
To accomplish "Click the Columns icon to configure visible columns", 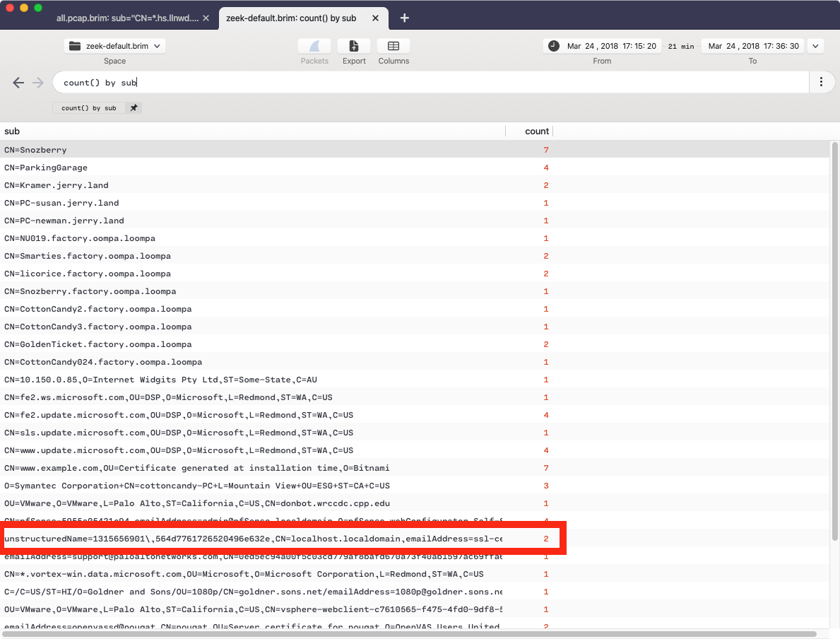I will click(x=393, y=46).
